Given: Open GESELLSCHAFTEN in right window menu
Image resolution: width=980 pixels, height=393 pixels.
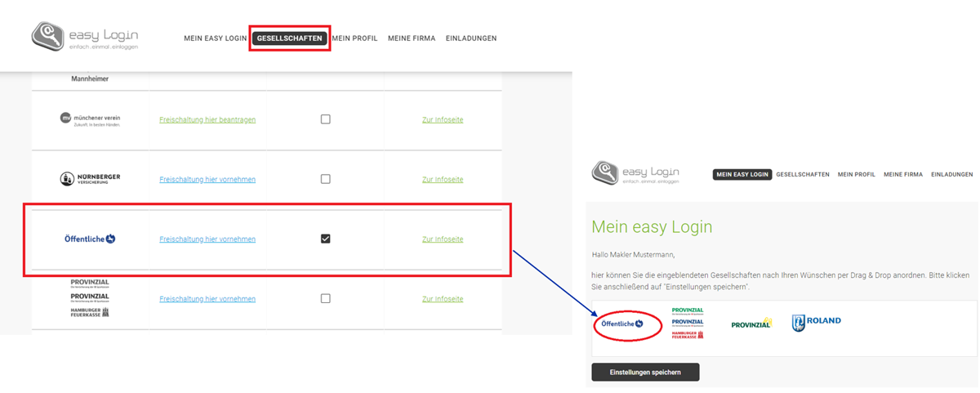Looking at the screenshot, I should coord(803,175).
